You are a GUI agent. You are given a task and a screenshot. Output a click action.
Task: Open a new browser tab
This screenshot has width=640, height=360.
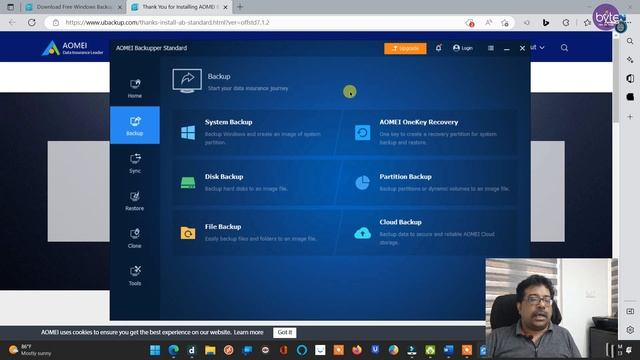tap(240, 7)
